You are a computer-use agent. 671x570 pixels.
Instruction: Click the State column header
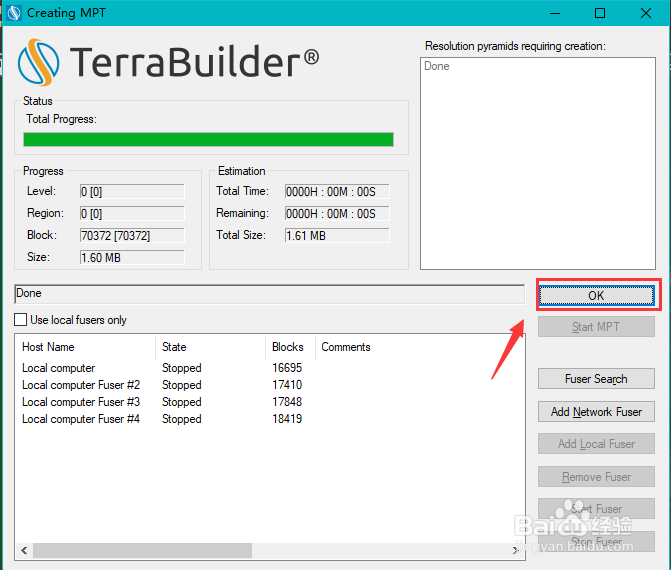(x=210, y=347)
